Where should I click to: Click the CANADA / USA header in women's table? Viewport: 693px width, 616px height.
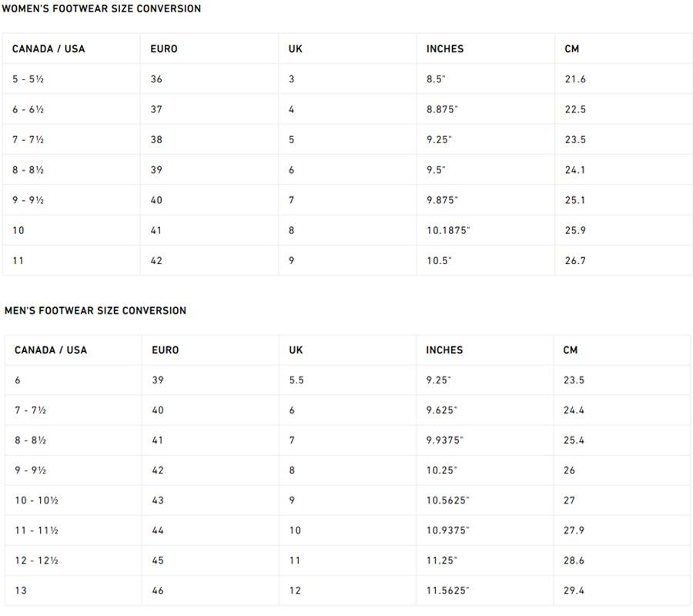[49, 49]
